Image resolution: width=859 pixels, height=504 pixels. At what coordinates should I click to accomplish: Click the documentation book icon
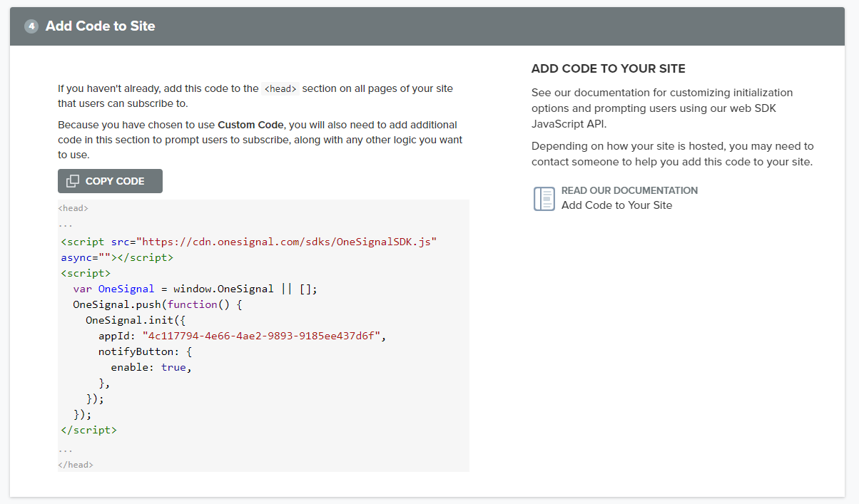(x=544, y=198)
